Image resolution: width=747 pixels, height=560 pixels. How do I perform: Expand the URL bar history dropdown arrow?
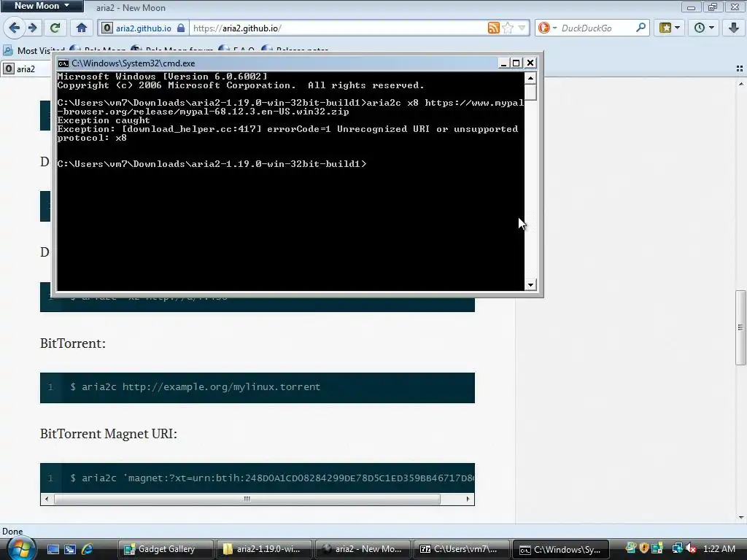click(522, 28)
